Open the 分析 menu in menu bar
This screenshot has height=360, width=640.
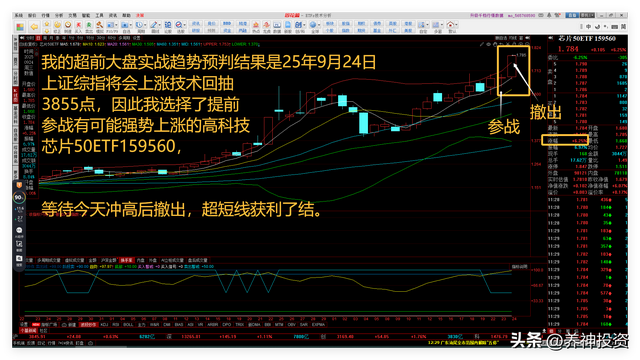[59, 15]
